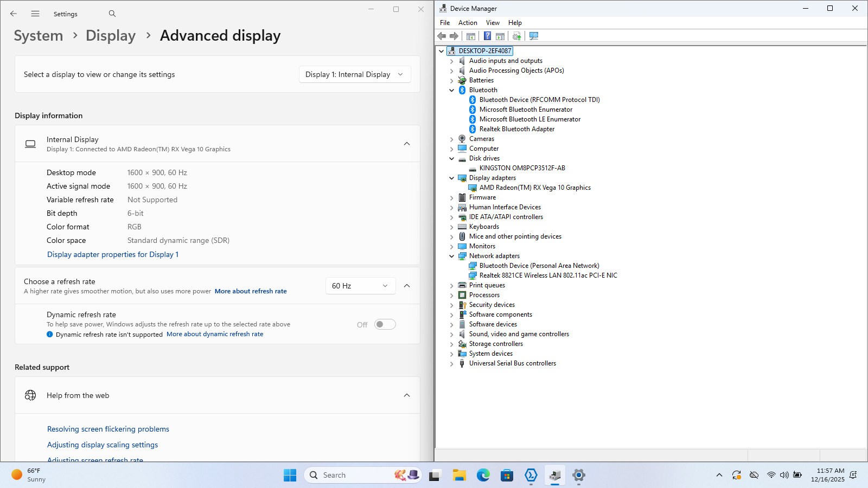The width and height of the screenshot is (868, 488).
Task: Open Microsoft Edge from the taskbar
Action: [483, 476]
